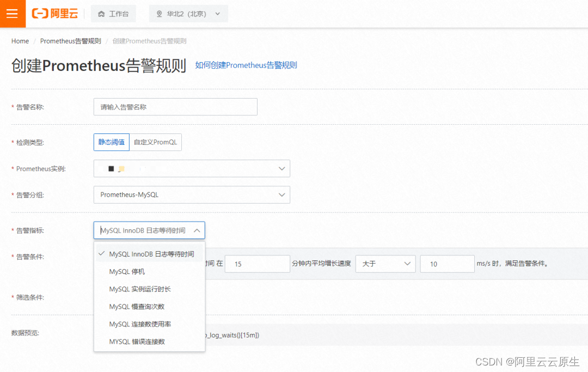This screenshot has width=588, height=372.
Task: Click the PromQL preview text log_waits{}[15m]
Action: click(232, 336)
